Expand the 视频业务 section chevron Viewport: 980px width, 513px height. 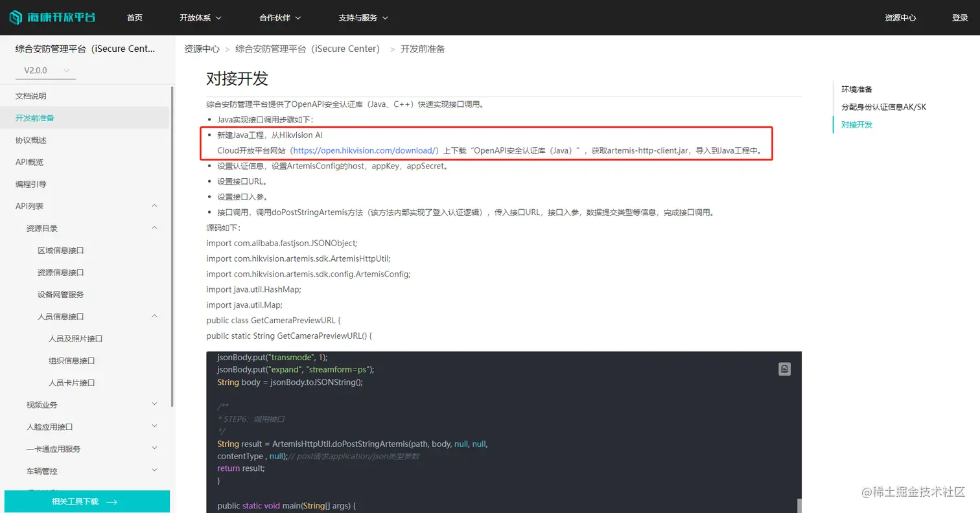[154, 404]
